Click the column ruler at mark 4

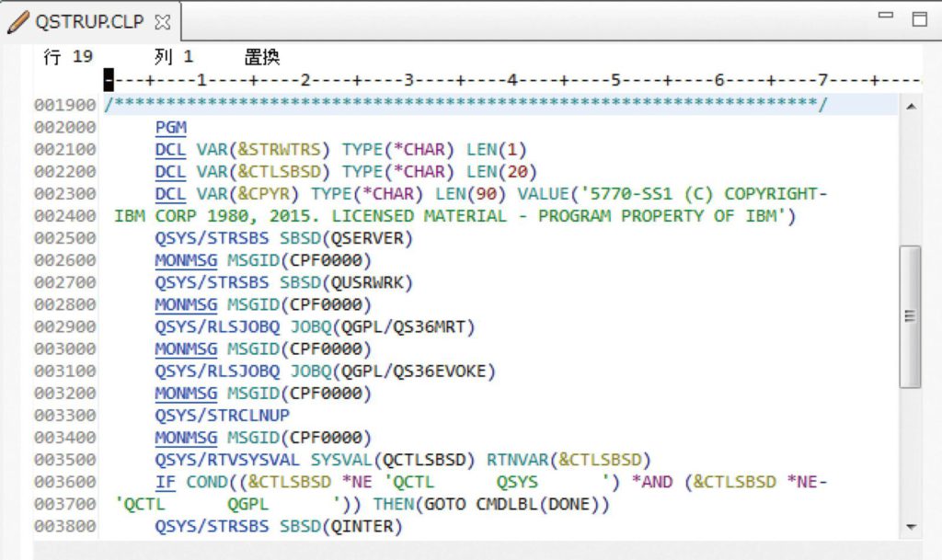point(511,81)
